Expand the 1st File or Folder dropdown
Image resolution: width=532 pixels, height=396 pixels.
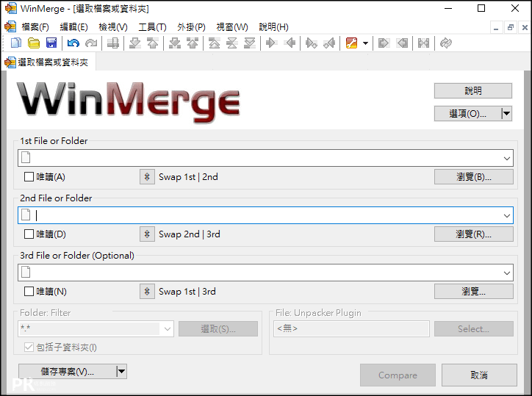point(507,158)
